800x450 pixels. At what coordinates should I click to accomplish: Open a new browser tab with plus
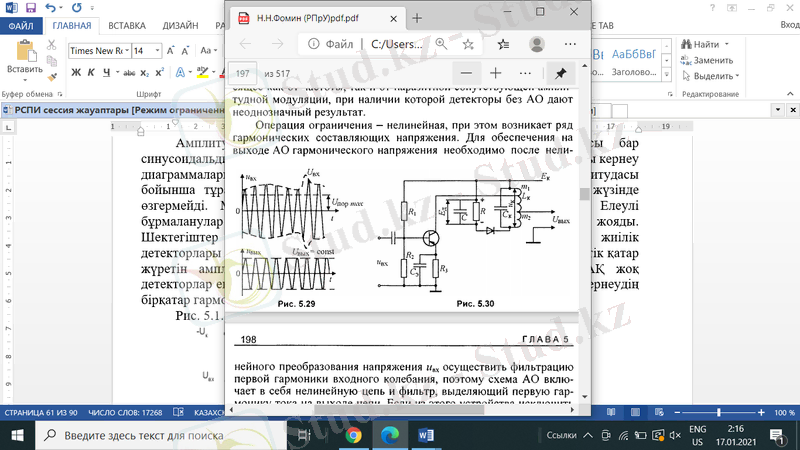pos(417,17)
